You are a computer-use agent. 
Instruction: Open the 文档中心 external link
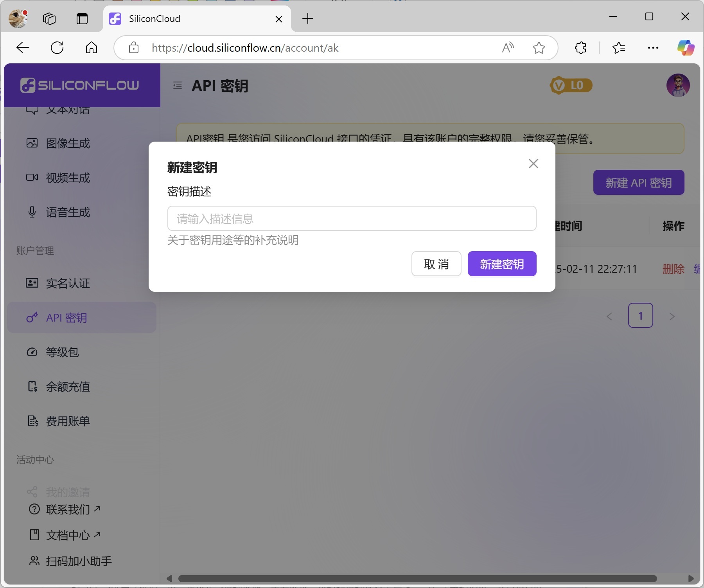73,535
